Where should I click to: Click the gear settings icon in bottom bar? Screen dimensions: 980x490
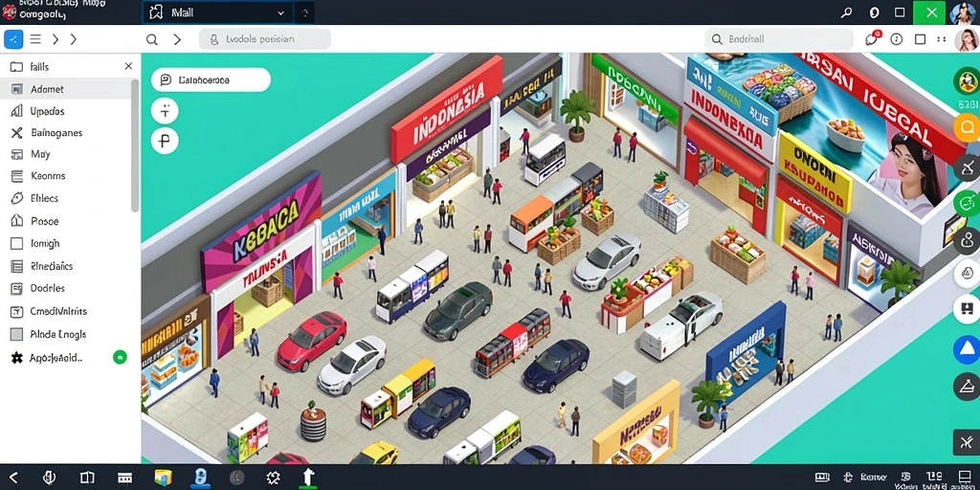point(273,479)
